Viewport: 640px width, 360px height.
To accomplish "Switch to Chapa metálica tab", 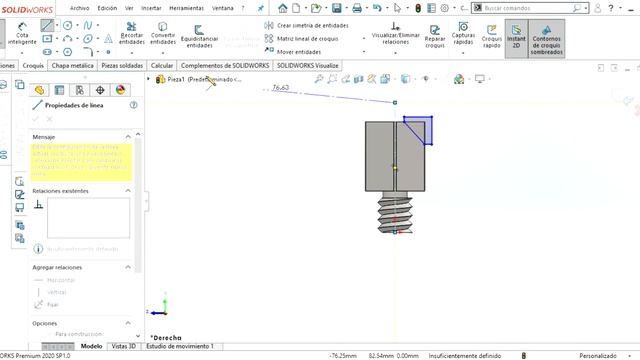I will click(x=72, y=65).
